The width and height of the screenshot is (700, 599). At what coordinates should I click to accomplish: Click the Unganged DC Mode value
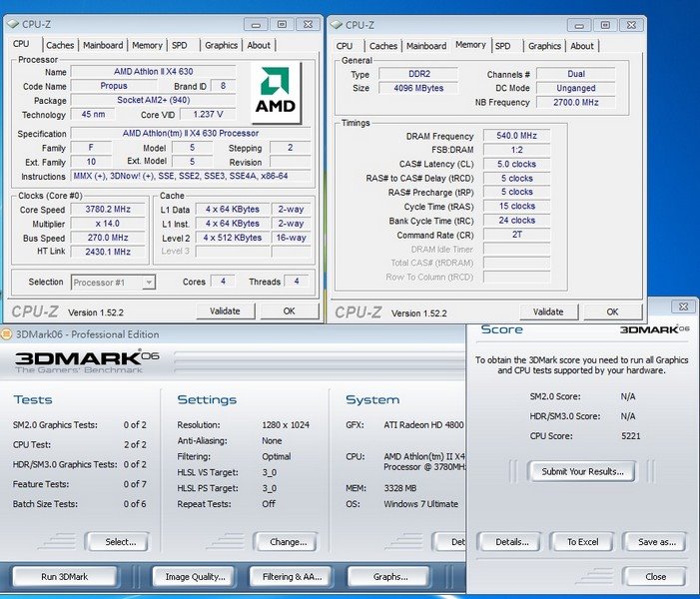(576, 88)
